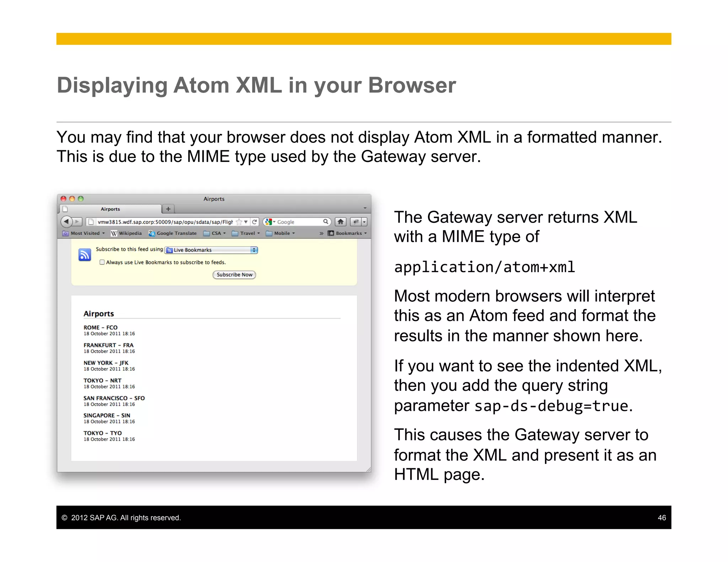728x562 pixels.
Task: Open the Google Translate bookmark
Action: [x=172, y=233]
